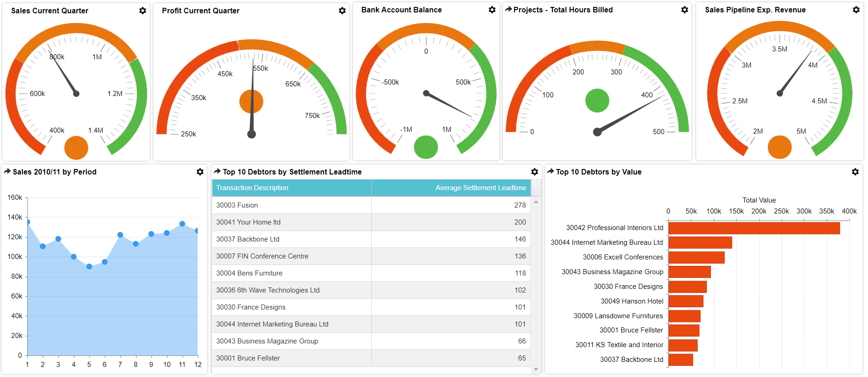868x377 pixels.
Task: Select row 30036 6th Wave Technologies Ltd
Action: pyautogui.click(x=371, y=290)
